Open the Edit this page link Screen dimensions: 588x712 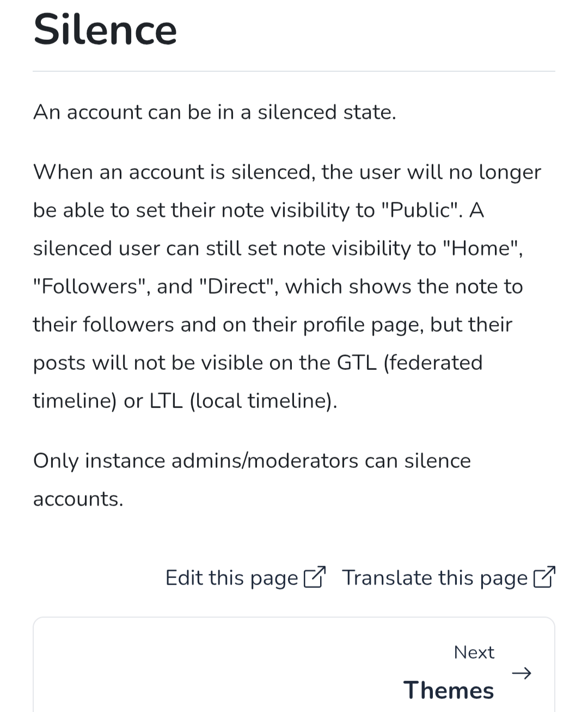[x=231, y=578]
